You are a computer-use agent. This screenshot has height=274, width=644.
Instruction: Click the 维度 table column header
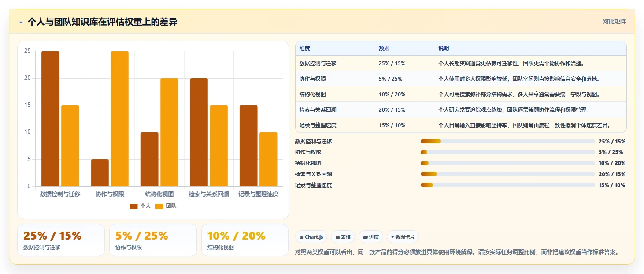click(304, 49)
